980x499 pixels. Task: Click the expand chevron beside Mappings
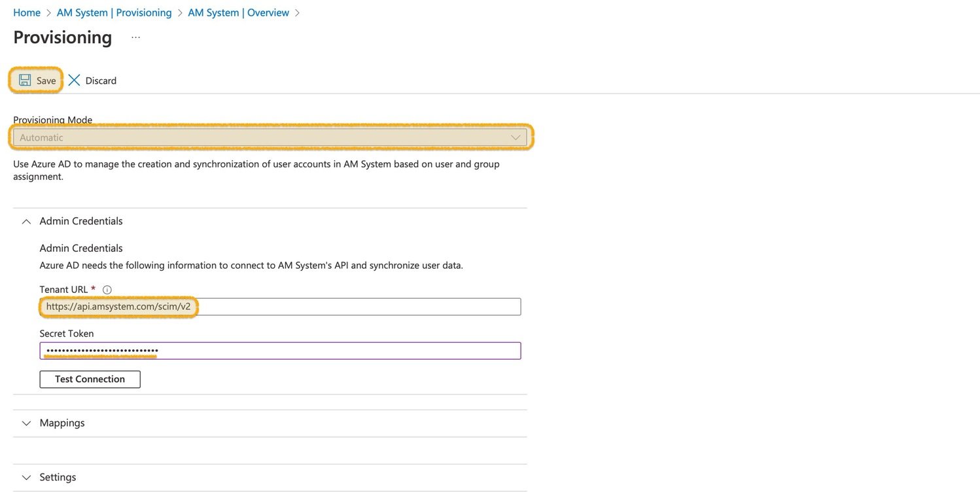26,422
